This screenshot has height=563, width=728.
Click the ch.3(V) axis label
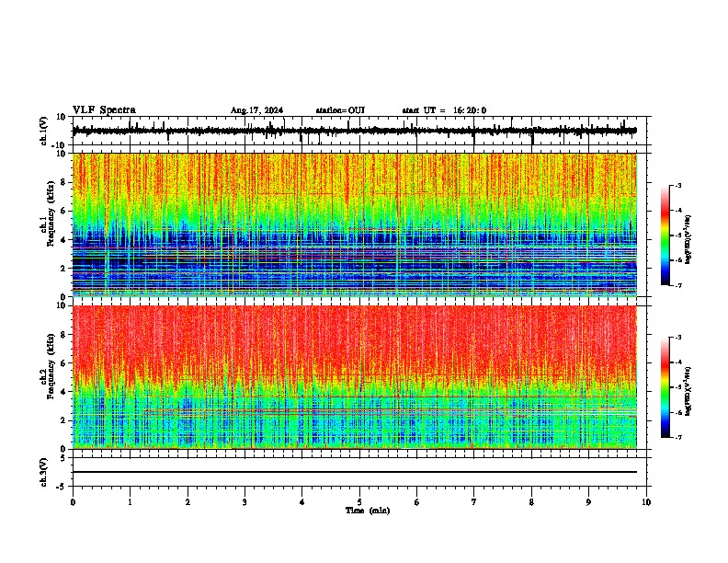click(x=44, y=472)
